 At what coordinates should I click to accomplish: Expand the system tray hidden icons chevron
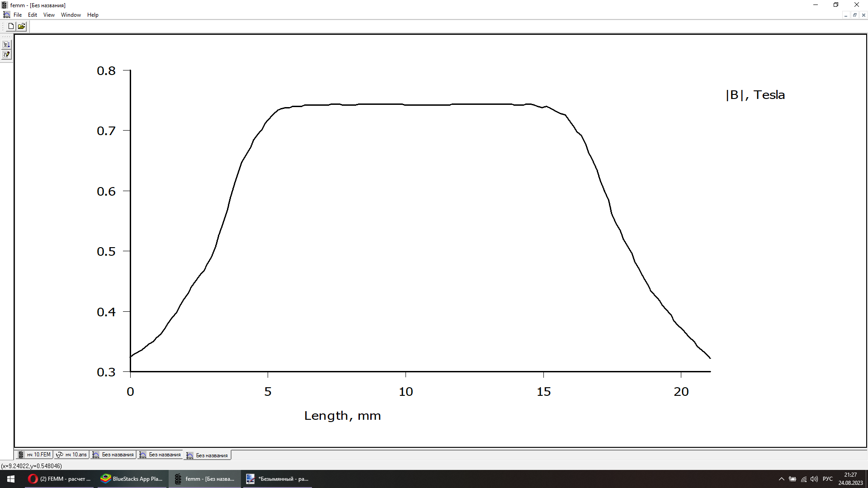tap(781, 479)
